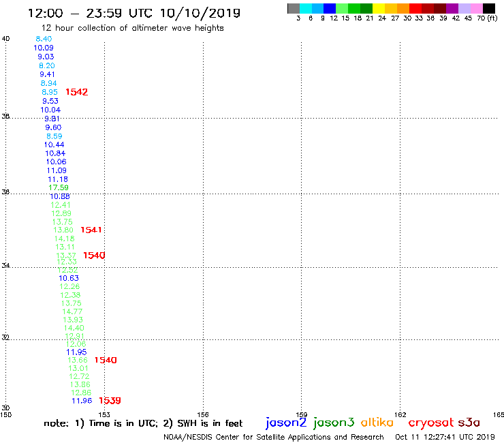Select the jason2 satellite label
Image resolution: width=504 pixels, height=443 pixels.
click(x=286, y=423)
